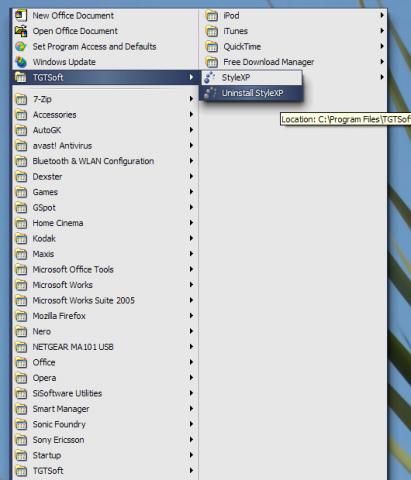
Task: Click the Uninstall StyleXP icon
Action: tap(210, 93)
